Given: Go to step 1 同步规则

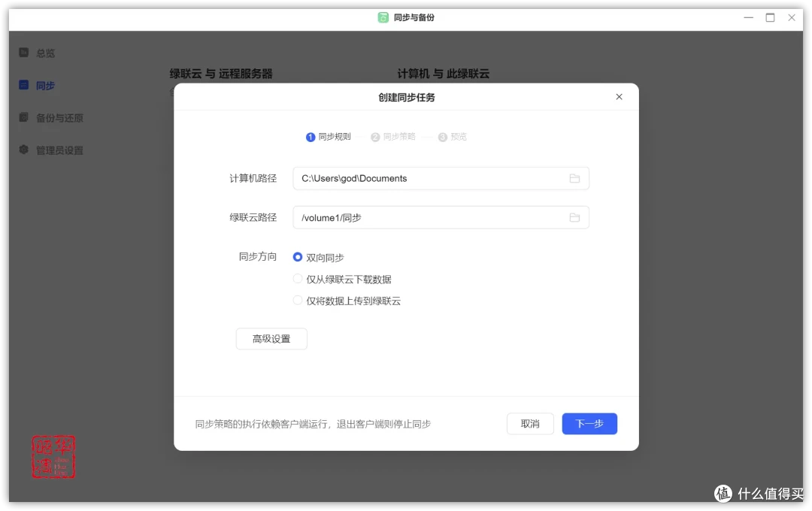Looking at the screenshot, I should point(329,137).
